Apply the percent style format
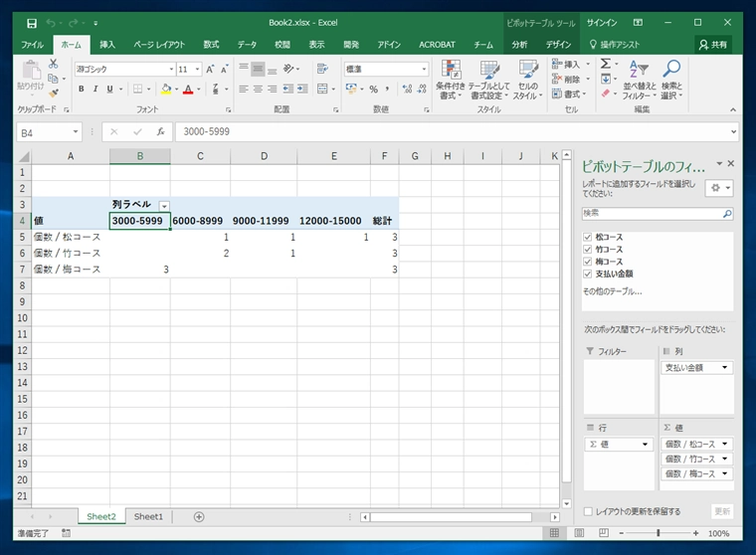Viewport: 756px width, 555px height. 374,89
